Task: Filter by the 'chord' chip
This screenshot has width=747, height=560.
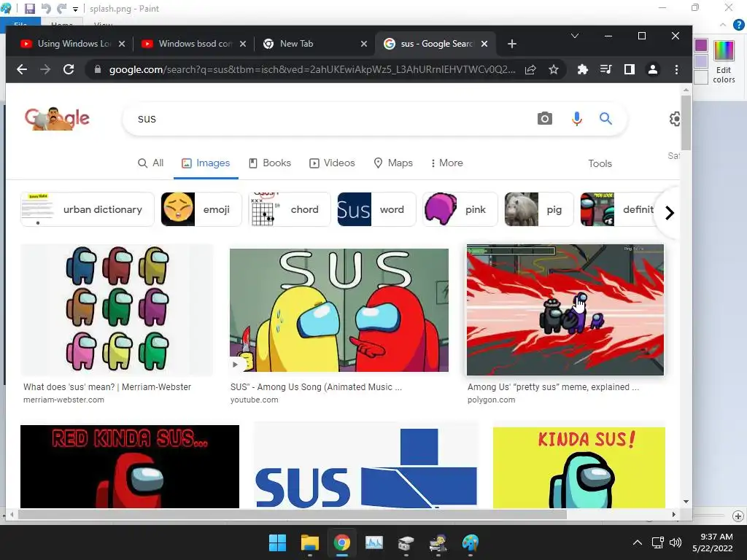Action: (x=289, y=209)
